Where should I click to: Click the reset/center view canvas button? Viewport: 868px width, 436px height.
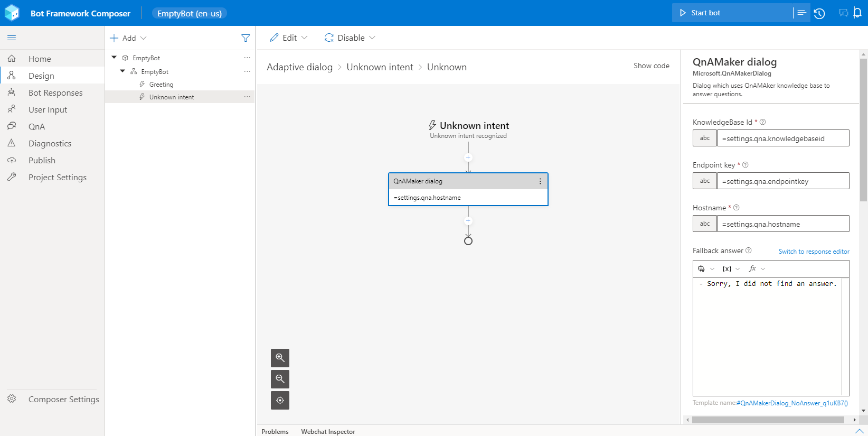click(x=280, y=400)
